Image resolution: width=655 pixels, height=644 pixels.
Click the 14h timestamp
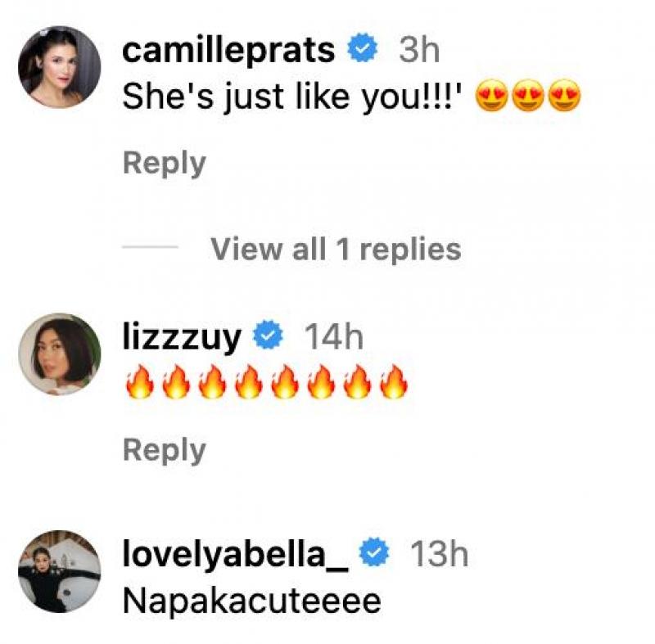click(x=334, y=338)
